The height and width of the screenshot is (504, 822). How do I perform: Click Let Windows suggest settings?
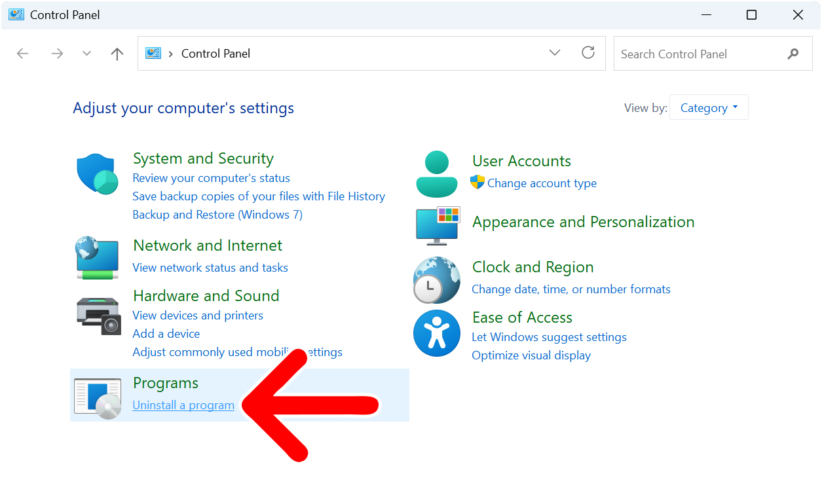(x=549, y=336)
